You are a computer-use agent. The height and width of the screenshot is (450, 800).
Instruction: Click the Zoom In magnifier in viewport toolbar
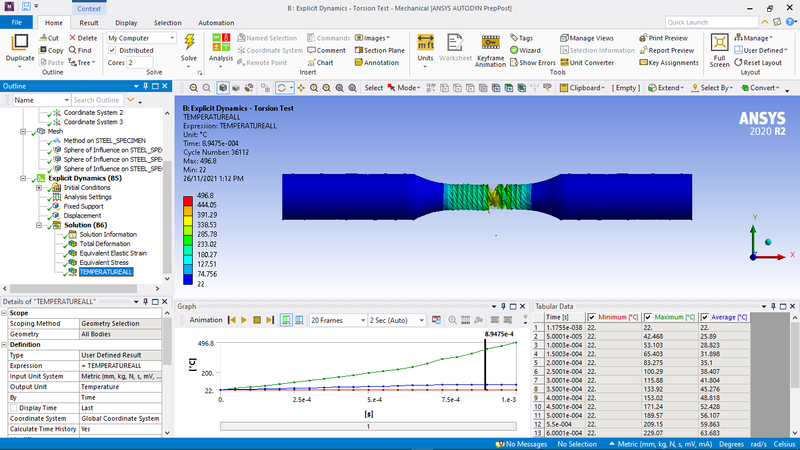pyautogui.click(x=193, y=88)
